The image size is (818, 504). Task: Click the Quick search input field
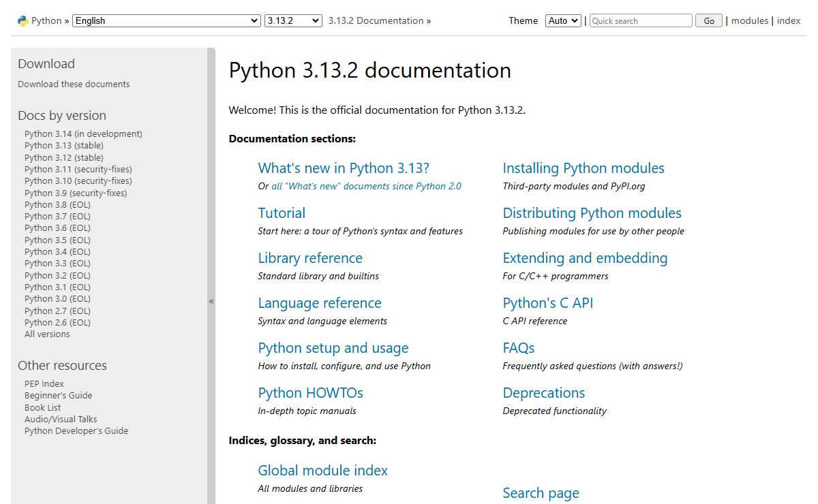coord(641,20)
